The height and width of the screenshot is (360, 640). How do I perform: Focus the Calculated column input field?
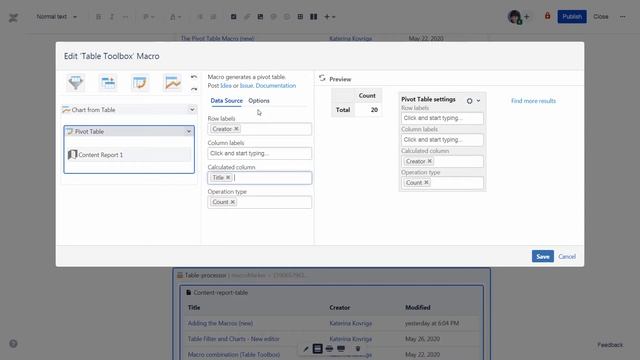[x=260, y=178]
